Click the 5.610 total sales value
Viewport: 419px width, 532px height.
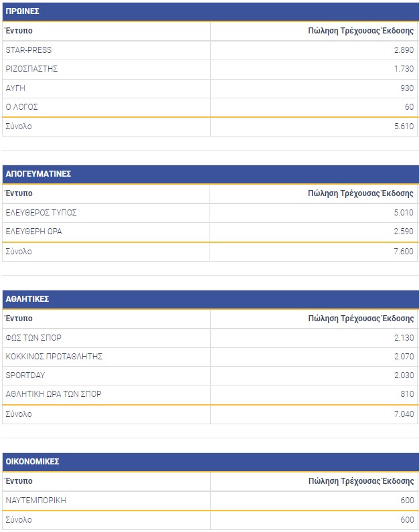[x=403, y=126]
